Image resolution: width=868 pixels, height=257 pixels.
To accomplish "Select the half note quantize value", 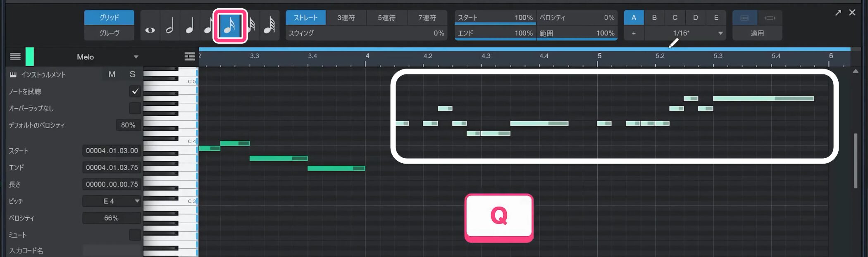I will (x=170, y=26).
